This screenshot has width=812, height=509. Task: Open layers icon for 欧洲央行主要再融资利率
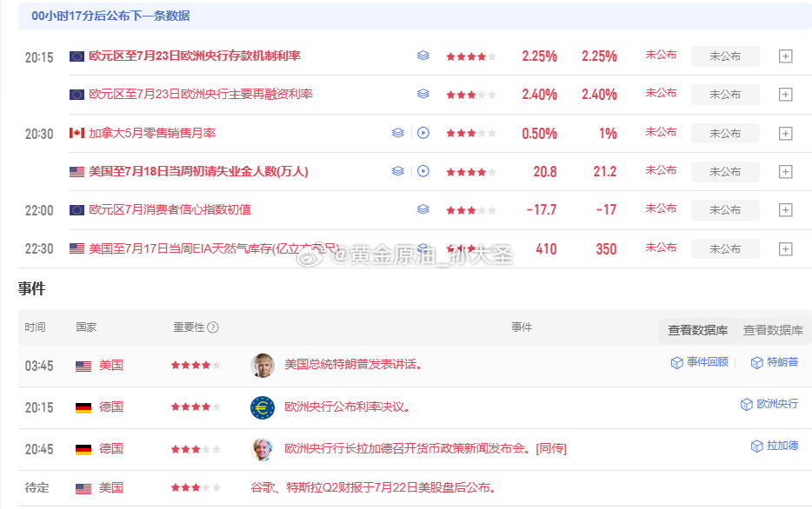pos(423,94)
